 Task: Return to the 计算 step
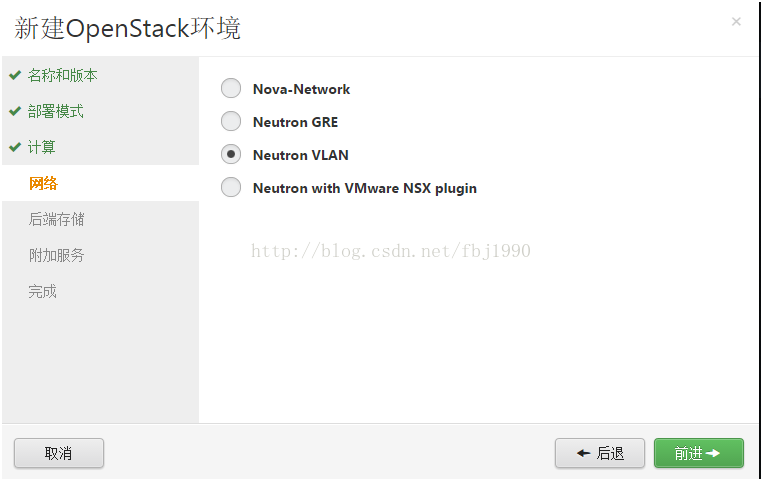pyautogui.click(x=42, y=147)
